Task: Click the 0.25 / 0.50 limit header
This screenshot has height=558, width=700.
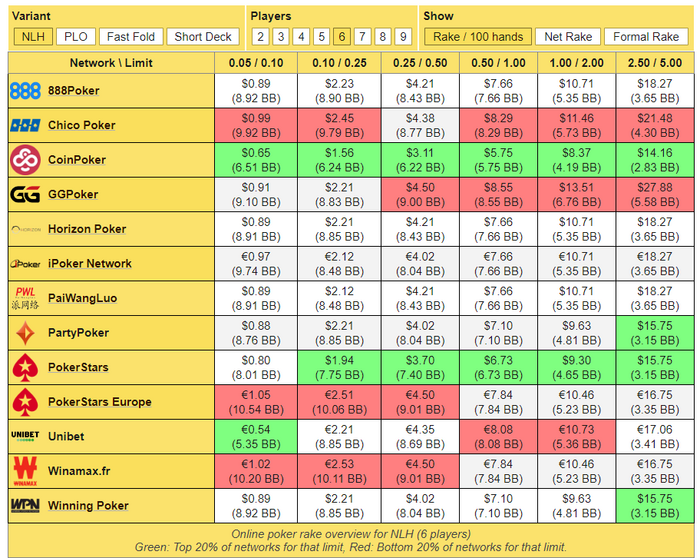Action: (x=420, y=63)
